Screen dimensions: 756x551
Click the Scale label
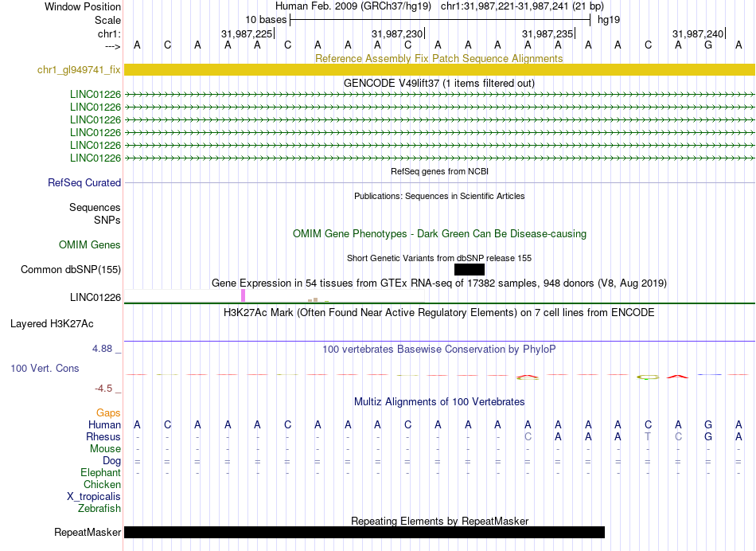coord(107,20)
